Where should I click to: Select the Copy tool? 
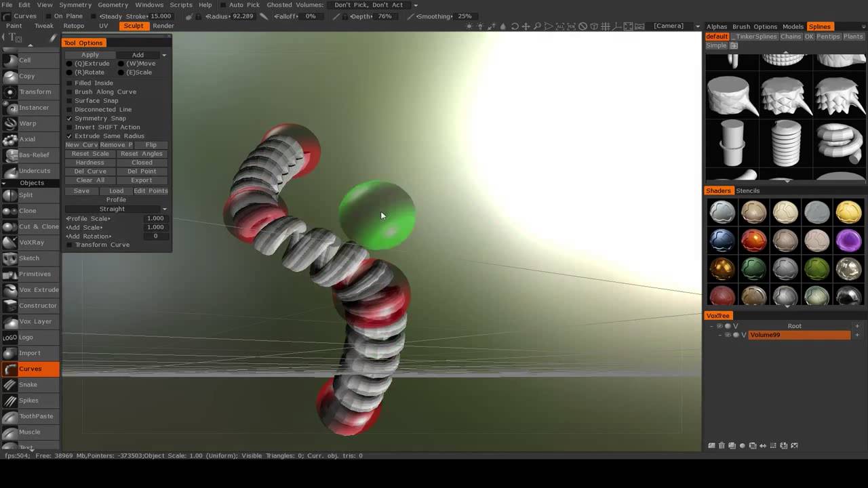coord(30,76)
